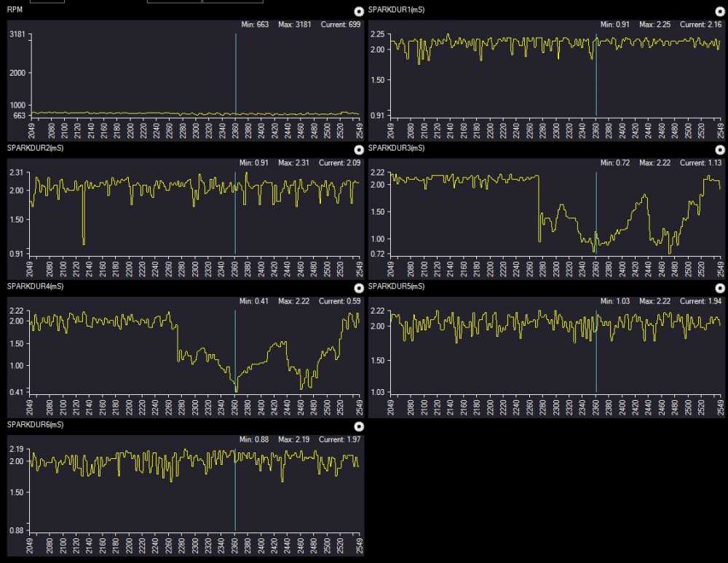This screenshot has height=563, width=728.
Task: Select the cursor line in SPARKDUR4 graph
Action: click(x=235, y=349)
